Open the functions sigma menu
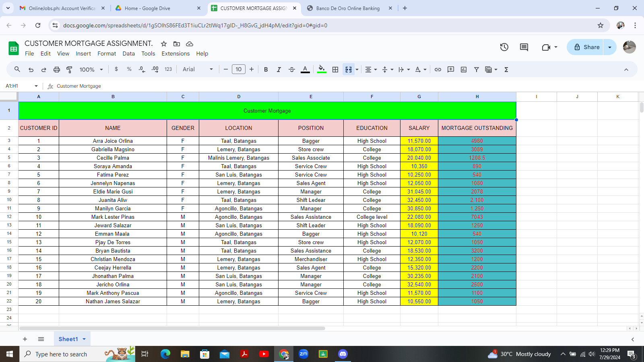644x362 pixels. click(506, 70)
